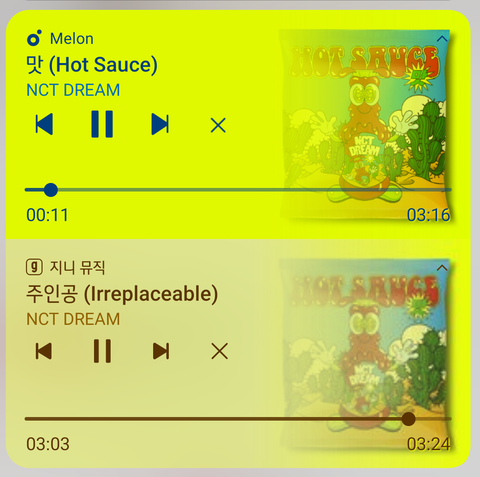
Task: Go to previous track in Genie Music
Action: coord(44,351)
